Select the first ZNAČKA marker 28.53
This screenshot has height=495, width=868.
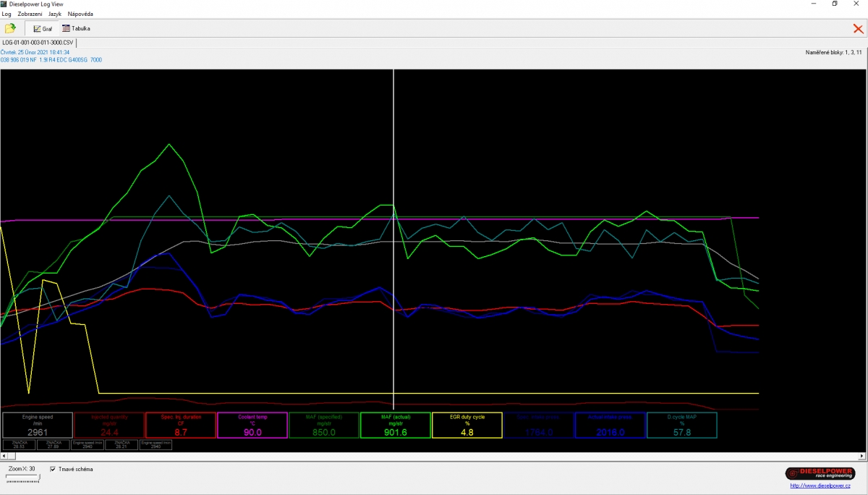point(20,444)
